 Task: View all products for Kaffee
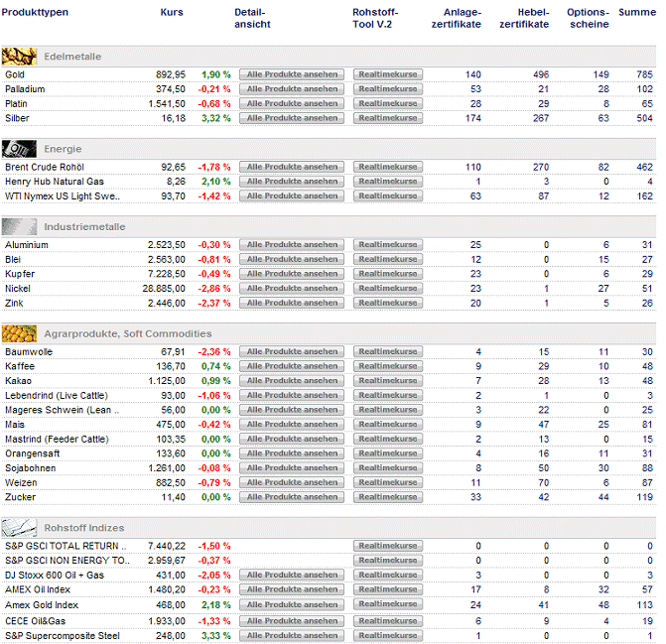[x=291, y=366]
